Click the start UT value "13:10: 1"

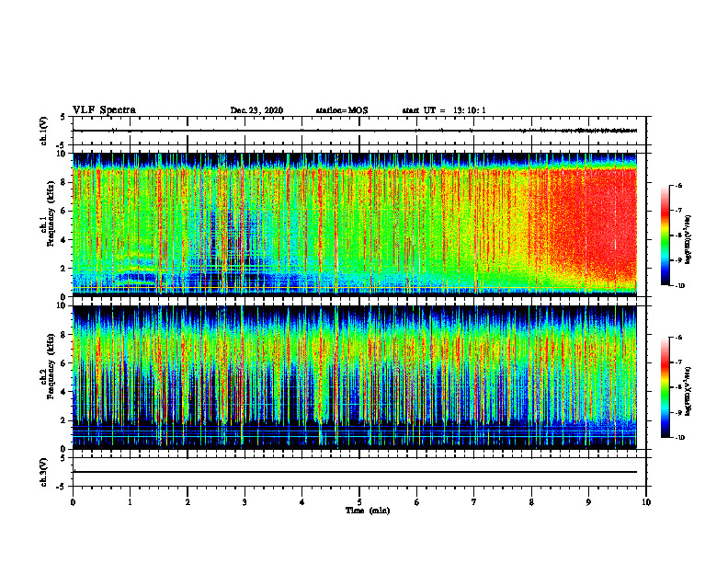coord(469,110)
